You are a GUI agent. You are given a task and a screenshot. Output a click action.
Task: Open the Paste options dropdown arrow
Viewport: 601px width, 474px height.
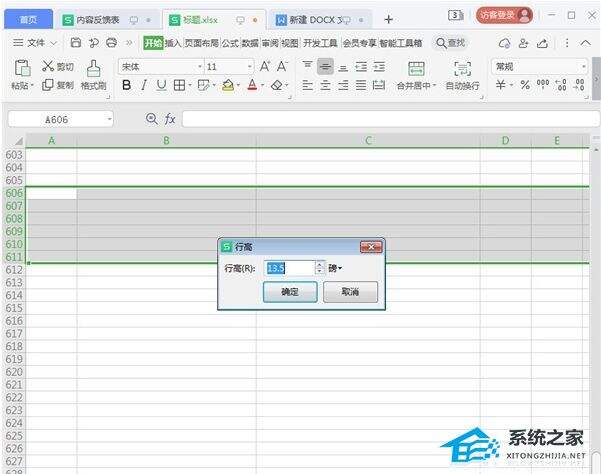coord(32,85)
